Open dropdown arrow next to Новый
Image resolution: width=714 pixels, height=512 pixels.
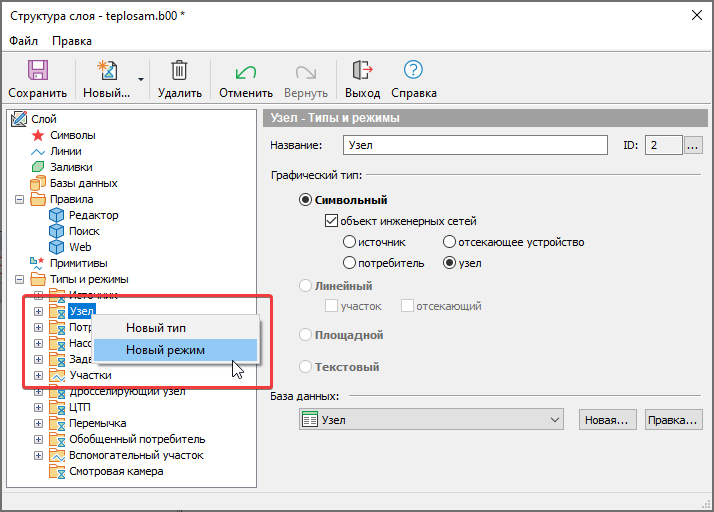[141, 79]
